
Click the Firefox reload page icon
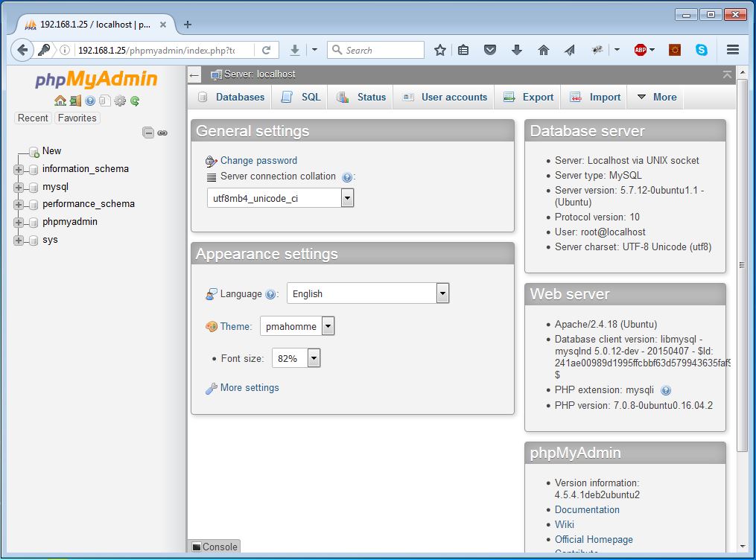[266, 50]
